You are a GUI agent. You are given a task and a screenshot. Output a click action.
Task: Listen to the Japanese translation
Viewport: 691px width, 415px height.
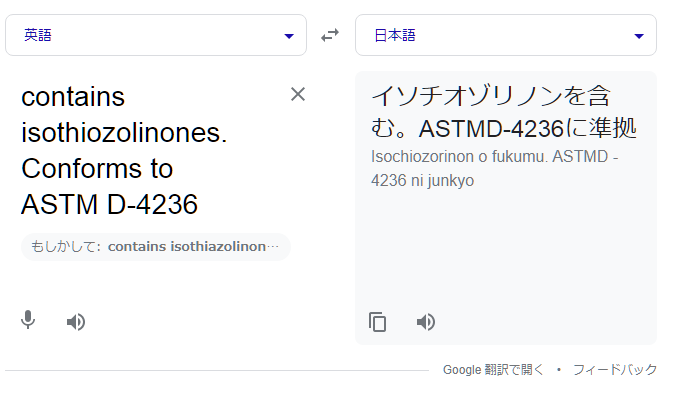click(426, 322)
